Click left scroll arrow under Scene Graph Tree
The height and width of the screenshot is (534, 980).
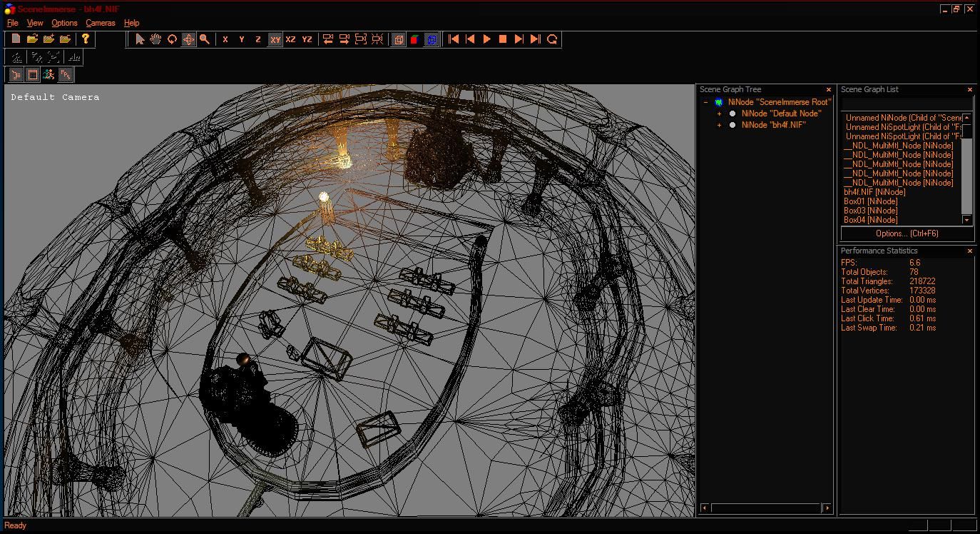[x=705, y=508]
